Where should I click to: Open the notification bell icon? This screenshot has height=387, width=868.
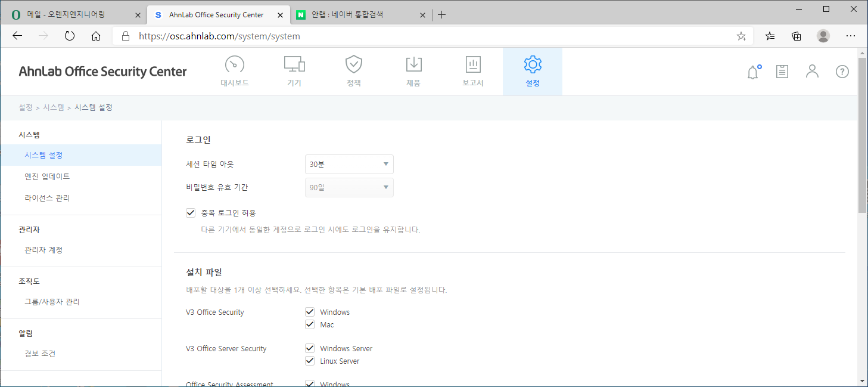754,72
